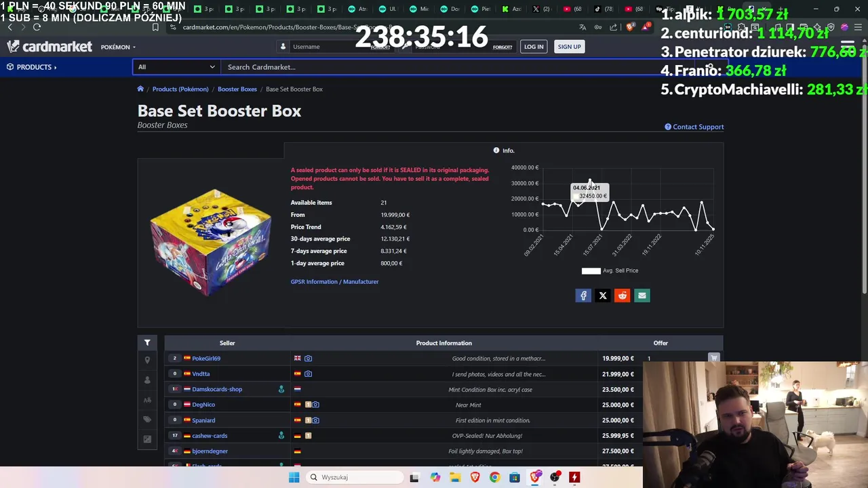Screen dimensions: 868x488
Task: Click the Price Trend value 4.162,59 €
Action: [394, 227]
